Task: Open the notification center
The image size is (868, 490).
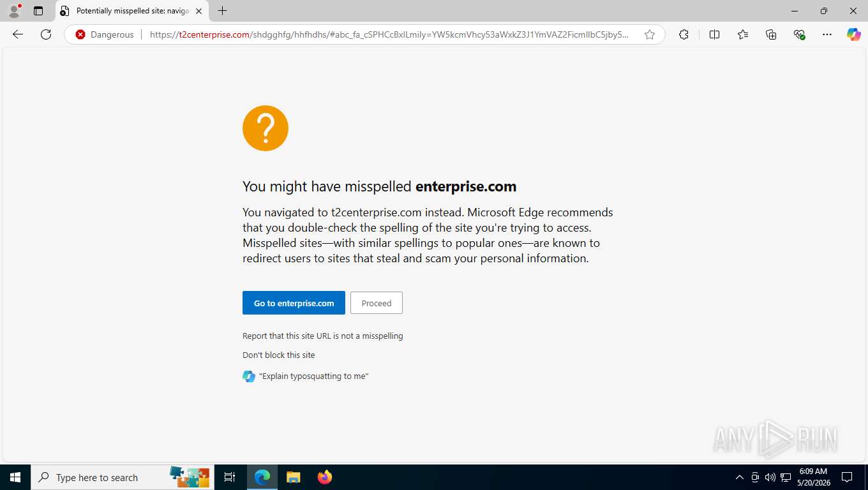Action: [x=847, y=477]
